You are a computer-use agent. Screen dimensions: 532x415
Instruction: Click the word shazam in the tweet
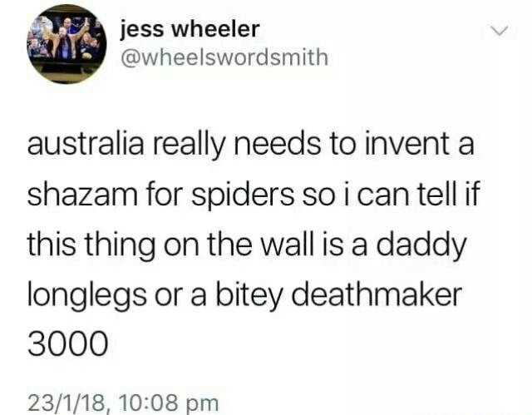pos(82,195)
